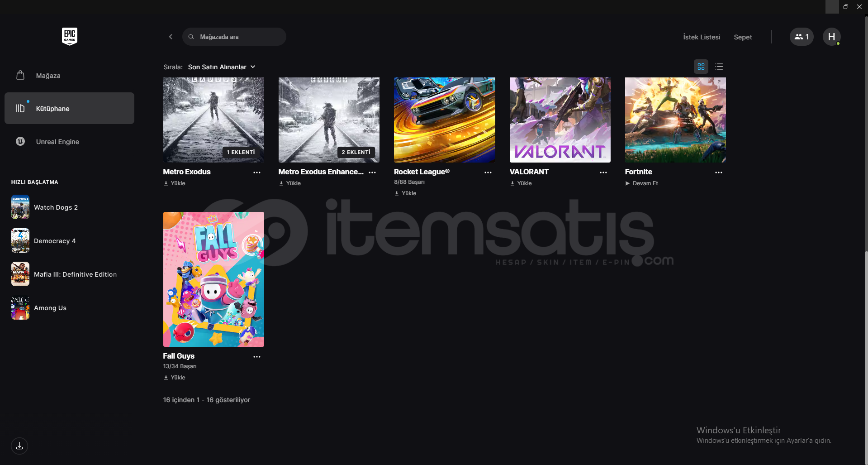Viewport: 868px width, 465px height.
Task: Click the magnifier icon in search box
Action: coord(191,37)
